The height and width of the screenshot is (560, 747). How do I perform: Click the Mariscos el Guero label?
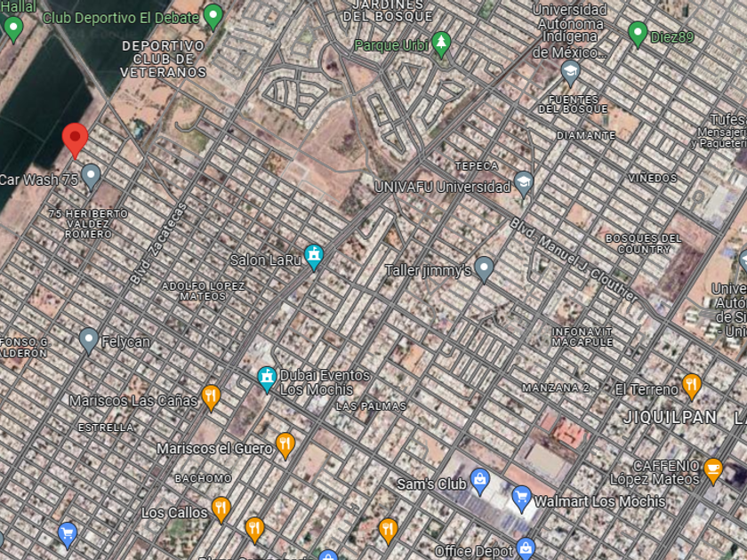point(214,449)
